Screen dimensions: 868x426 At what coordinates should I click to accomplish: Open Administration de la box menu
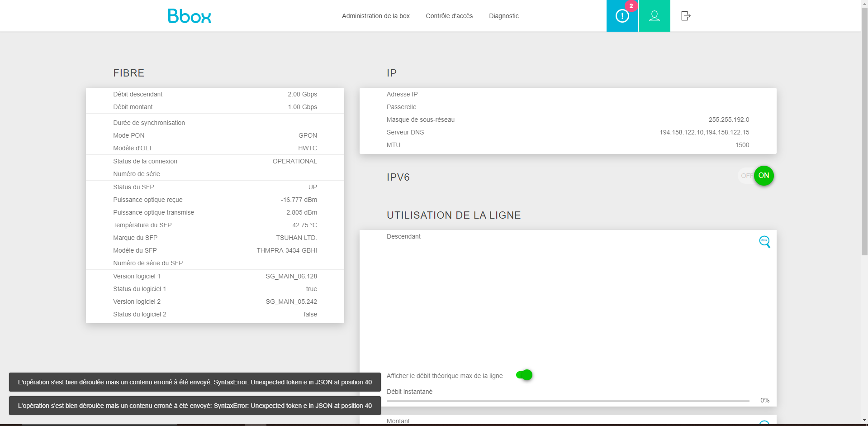[376, 16]
